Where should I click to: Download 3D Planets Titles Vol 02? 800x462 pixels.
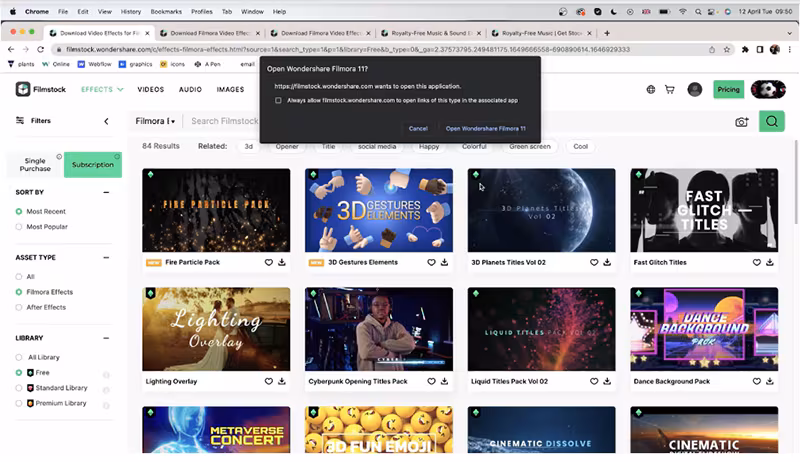pos(607,262)
